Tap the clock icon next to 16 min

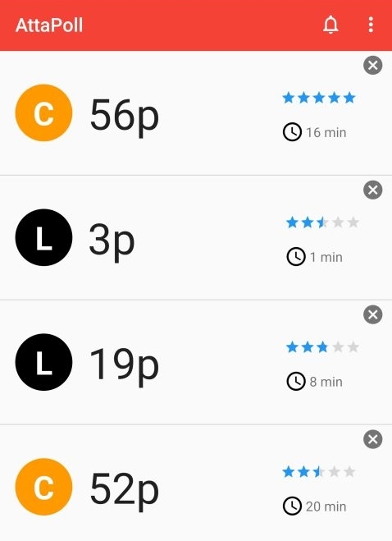(x=292, y=132)
